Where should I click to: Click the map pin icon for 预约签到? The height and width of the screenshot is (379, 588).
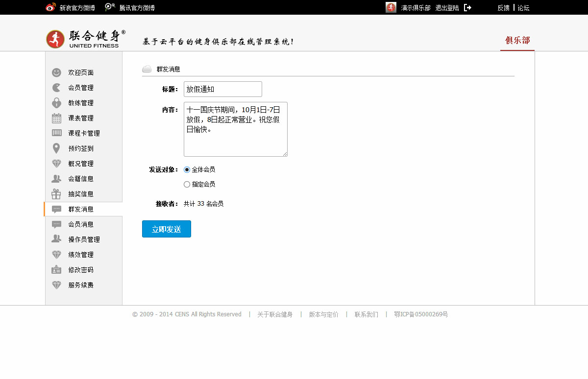(56, 148)
